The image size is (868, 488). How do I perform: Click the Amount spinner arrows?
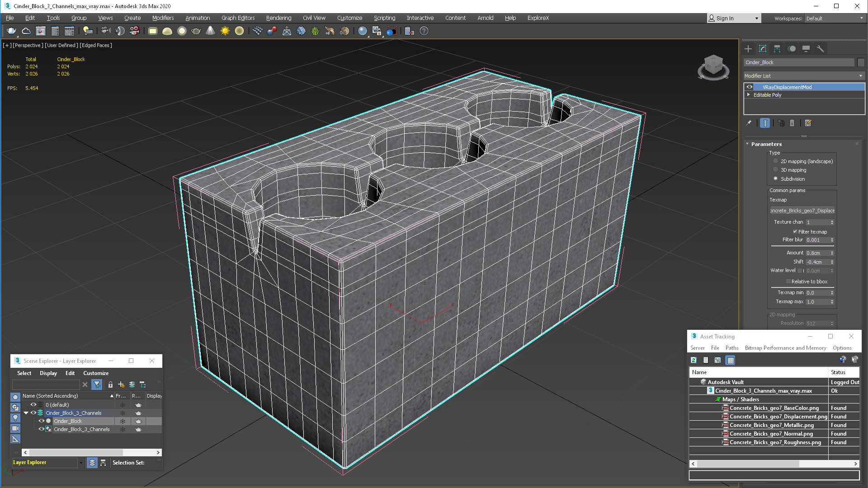832,253
